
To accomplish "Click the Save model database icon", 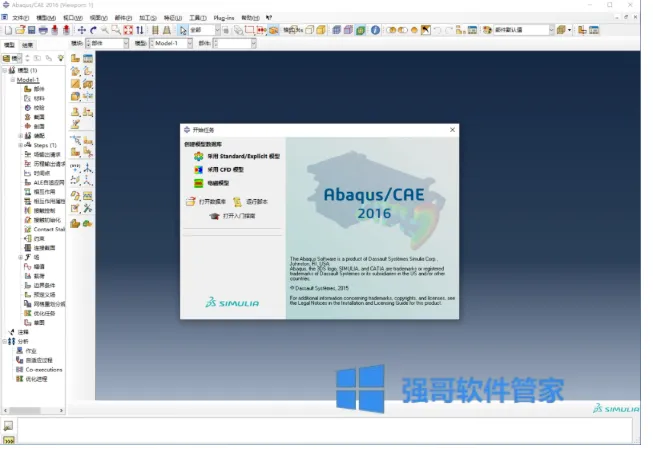I will click(32, 30).
